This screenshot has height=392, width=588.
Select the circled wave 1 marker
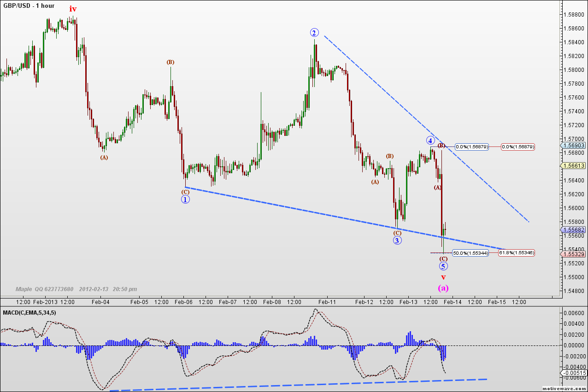[x=185, y=199]
